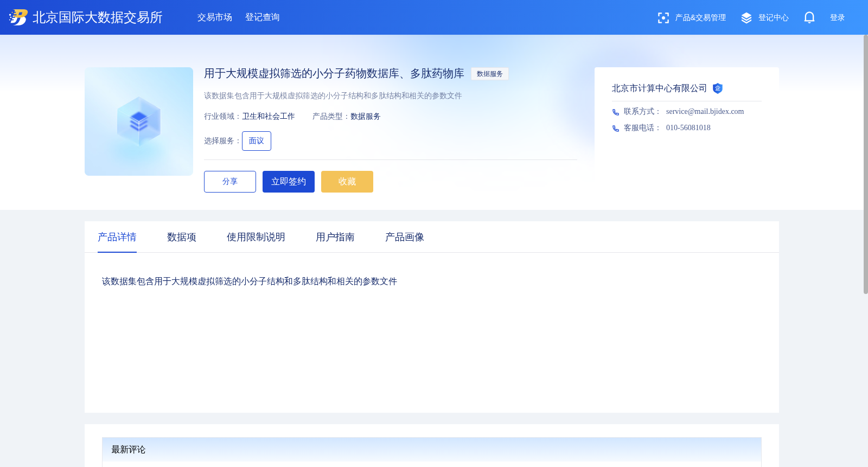The width and height of the screenshot is (868, 467).
Task: Open the 登记查询 menu
Action: click(x=263, y=17)
